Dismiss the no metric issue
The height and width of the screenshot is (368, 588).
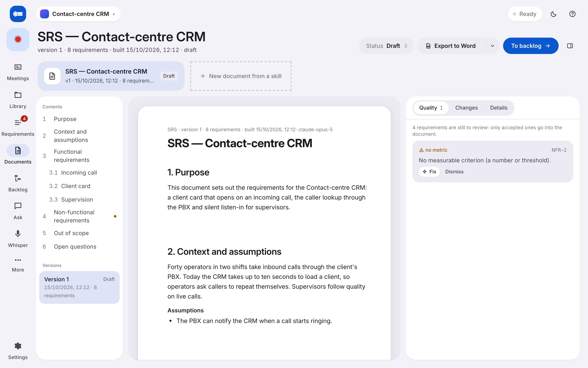pyautogui.click(x=454, y=172)
